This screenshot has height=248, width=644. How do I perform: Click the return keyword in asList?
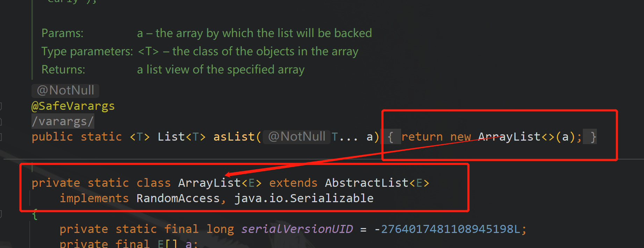[x=422, y=137]
